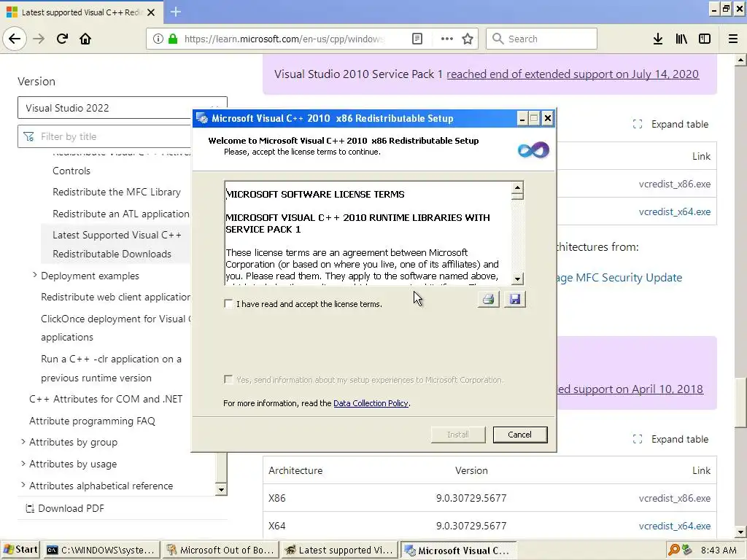Open the Data Collection Policy link
The width and height of the screenshot is (747, 560).
[371, 402]
